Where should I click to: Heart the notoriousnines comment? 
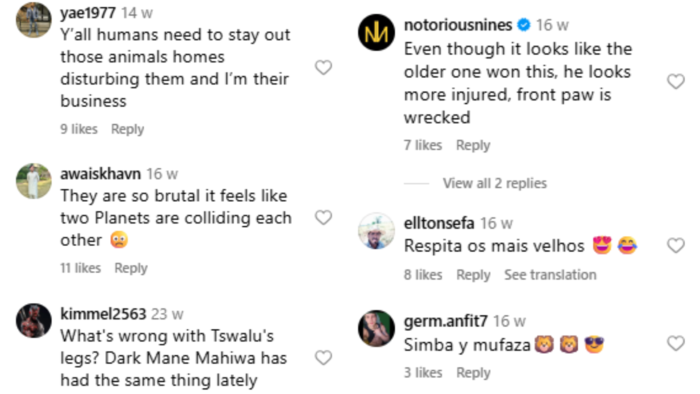[x=675, y=82]
